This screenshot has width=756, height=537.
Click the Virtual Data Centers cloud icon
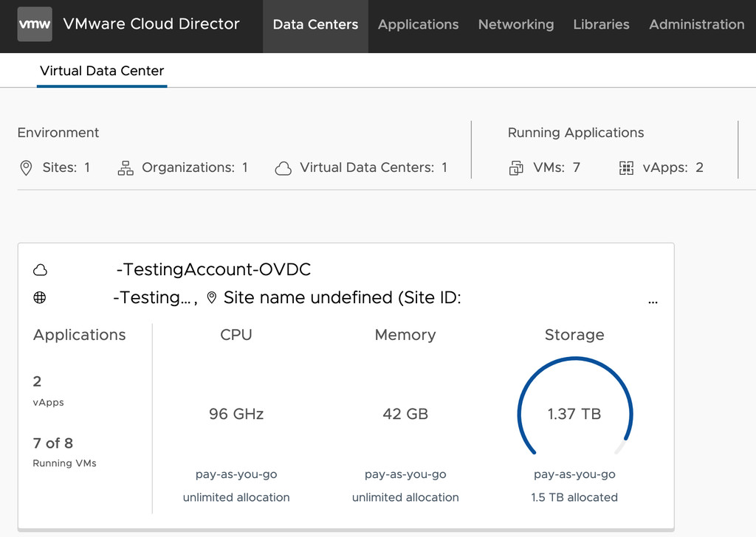tap(283, 167)
